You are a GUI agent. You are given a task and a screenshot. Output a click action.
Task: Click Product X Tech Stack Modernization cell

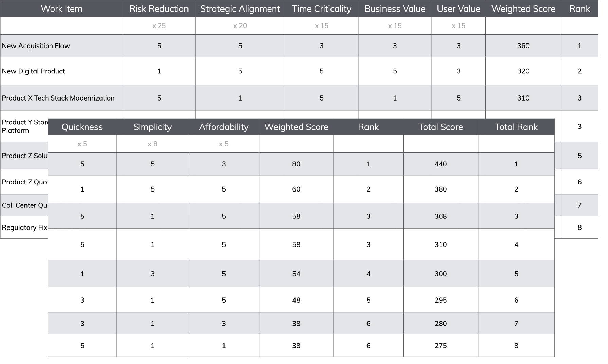(x=61, y=98)
